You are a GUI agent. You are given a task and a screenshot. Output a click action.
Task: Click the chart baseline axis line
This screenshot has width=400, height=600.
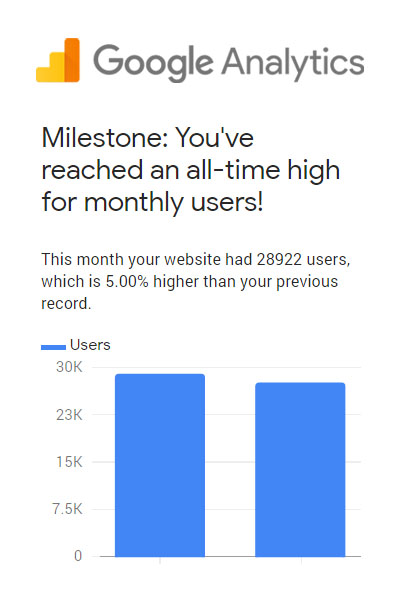(230, 556)
